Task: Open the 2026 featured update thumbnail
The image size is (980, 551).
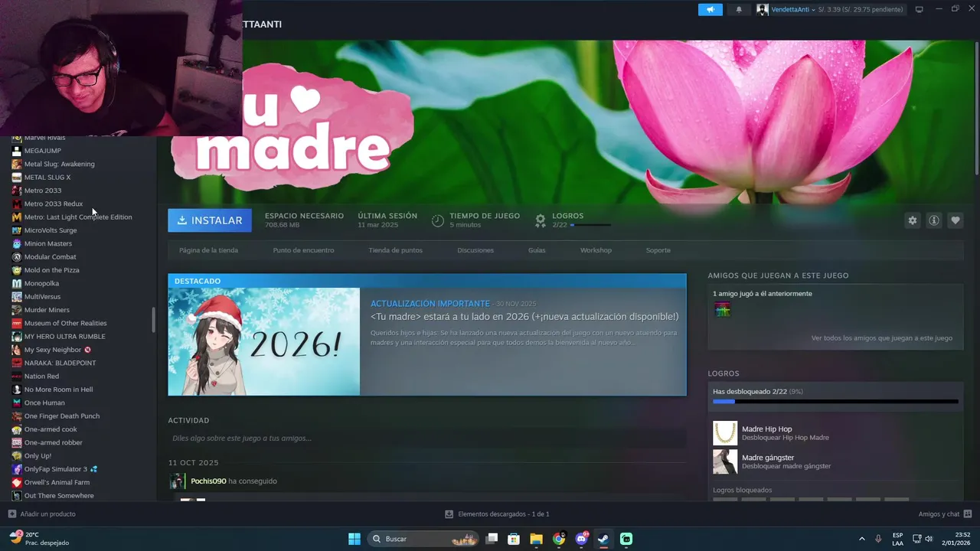Action: click(x=264, y=341)
